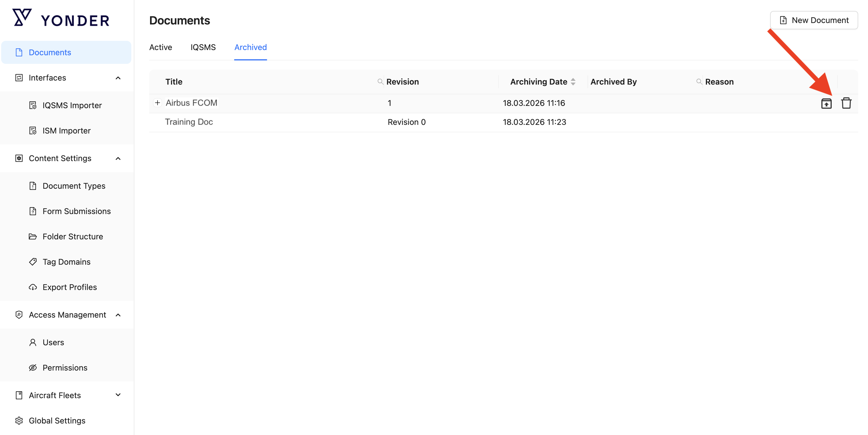Click the trash icon for Airbus FCOM
This screenshot has width=868, height=435.
(846, 103)
